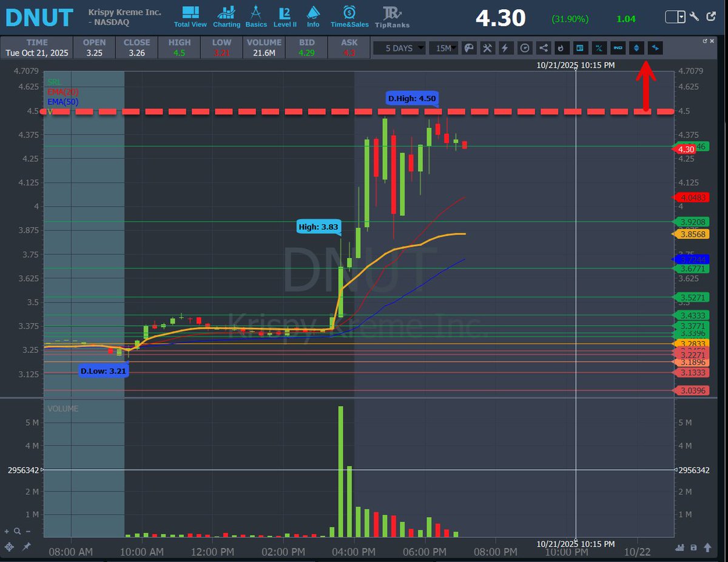Click the large 4.30 last price
The width and height of the screenshot is (728, 562).
coord(500,18)
